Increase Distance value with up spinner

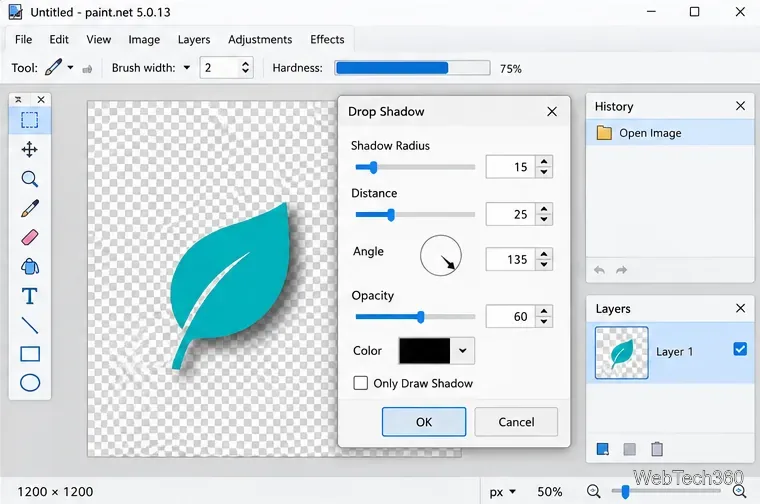tap(544, 209)
